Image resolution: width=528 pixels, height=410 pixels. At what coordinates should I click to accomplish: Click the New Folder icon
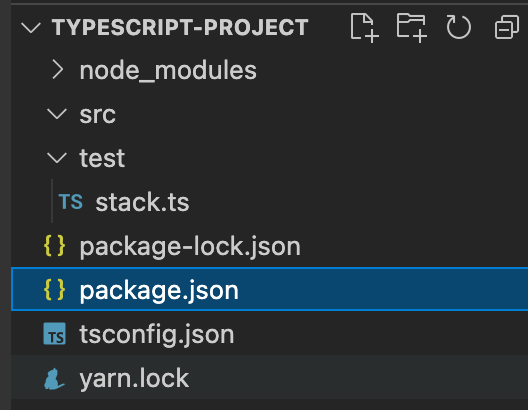pyautogui.click(x=411, y=28)
